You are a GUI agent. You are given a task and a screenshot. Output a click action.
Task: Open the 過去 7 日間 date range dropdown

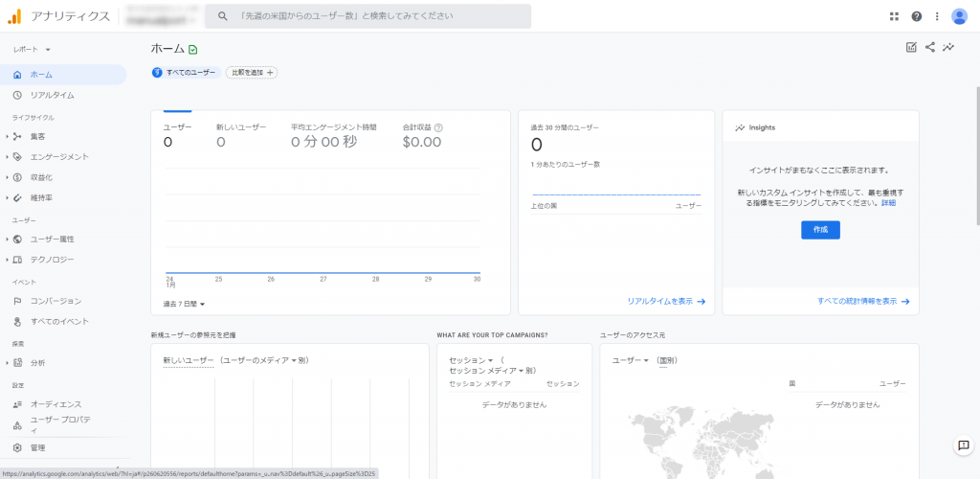click(x=185, y=304)
